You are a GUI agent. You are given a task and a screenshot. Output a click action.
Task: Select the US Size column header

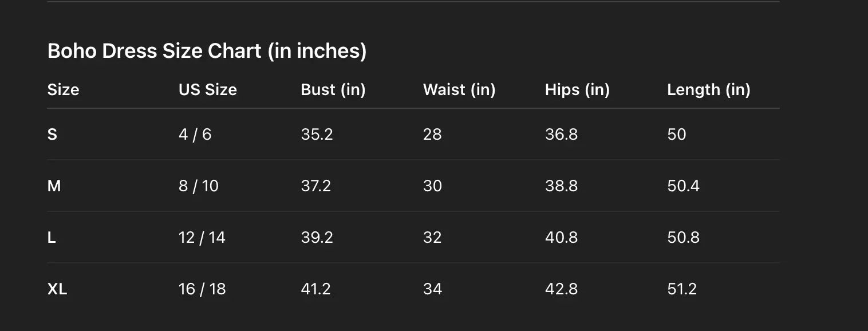207,89
